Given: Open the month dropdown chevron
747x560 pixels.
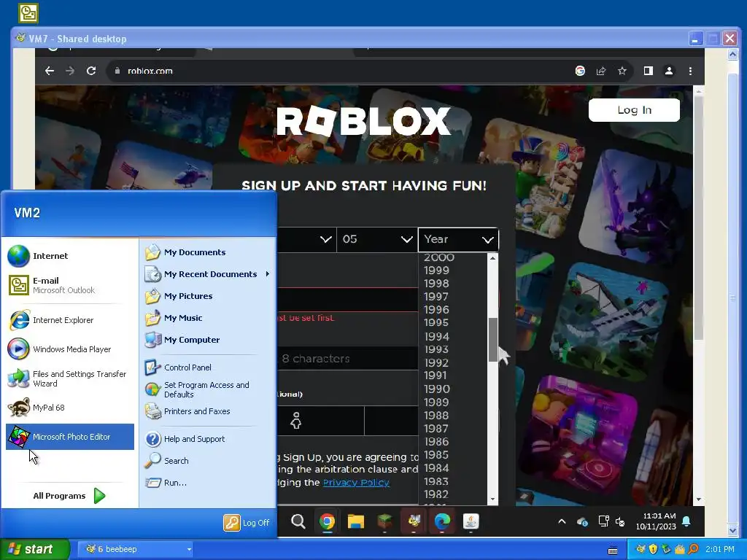Looking at the screenshot, I should (326, 239).
